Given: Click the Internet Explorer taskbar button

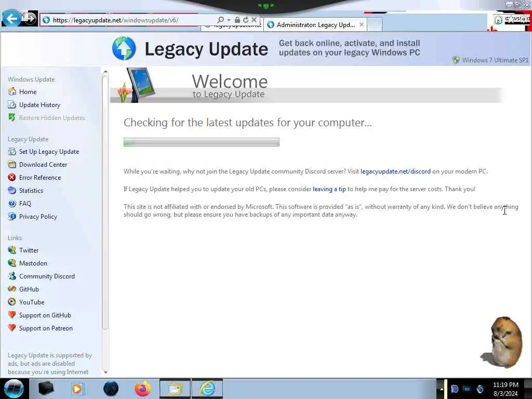Looking at the screenshot, I should pos(207,389).
